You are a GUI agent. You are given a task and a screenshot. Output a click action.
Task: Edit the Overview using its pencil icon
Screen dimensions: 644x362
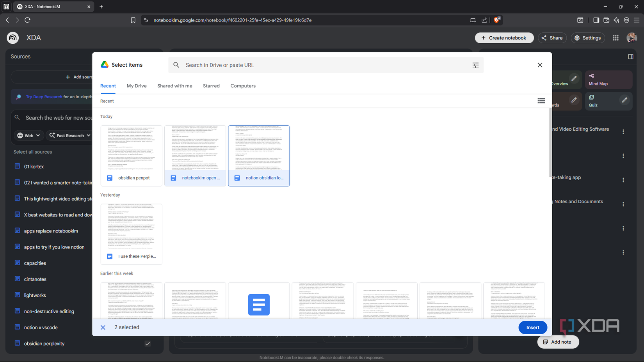(x=574, y=79)
